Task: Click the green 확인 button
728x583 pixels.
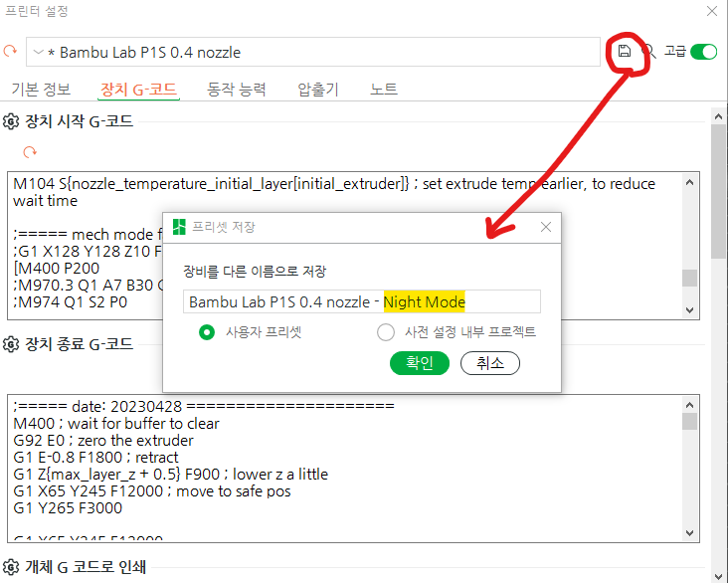Action: tap(420, 363)
